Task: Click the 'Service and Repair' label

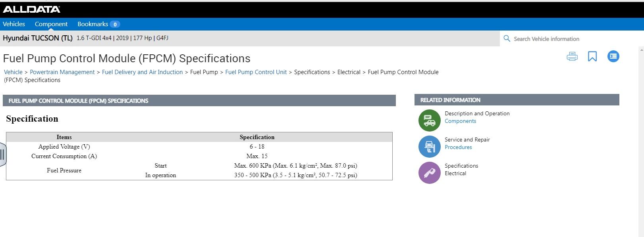Action: pyautogui.click(x=467, y=140)
